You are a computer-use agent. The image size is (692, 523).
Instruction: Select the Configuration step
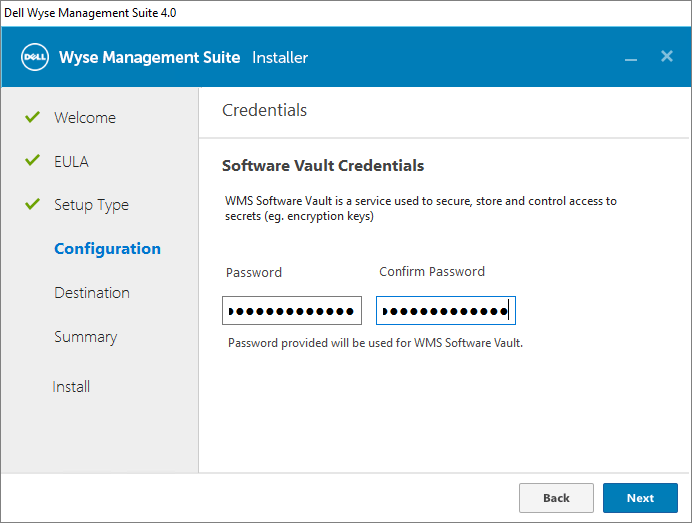[x=107, y=249]
